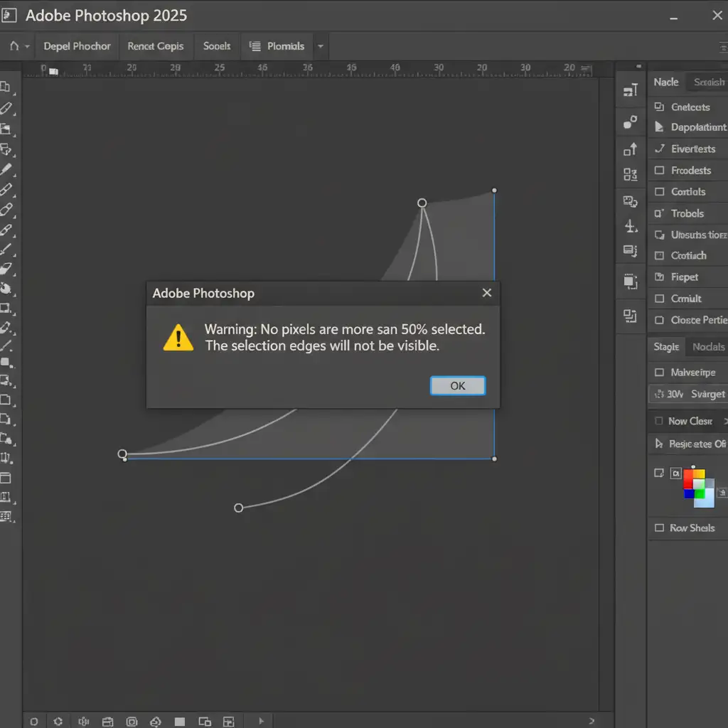The height and width of the screenshot is (728, 728).
Task: Expand the dropdown arrow after Plomials
Action: click(x=320, y=46)
